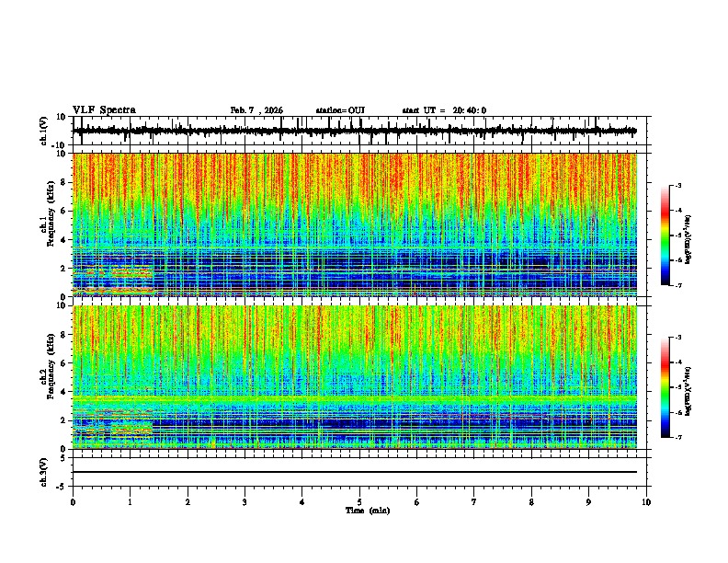Screen dimensions: 728x563
Task: Click the '8' kHz tick on ch.2 spectrogram
Action: (x=63, y=334)
